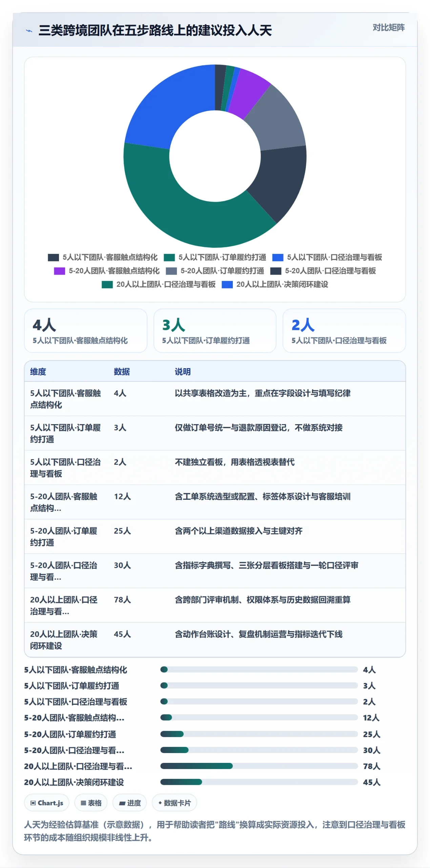Screen dimensions: 430x868
Task: Click progress bar showing 30人
Action: 259,750
